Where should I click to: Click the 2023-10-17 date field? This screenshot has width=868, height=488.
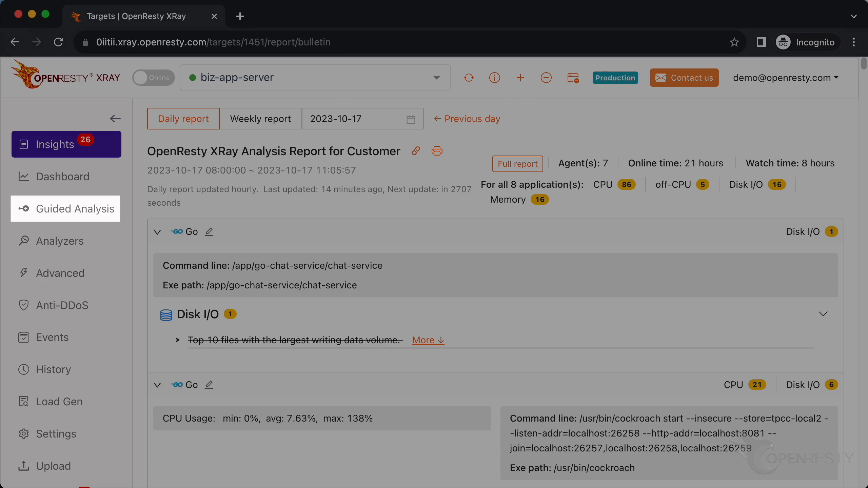tap(362, 119)
